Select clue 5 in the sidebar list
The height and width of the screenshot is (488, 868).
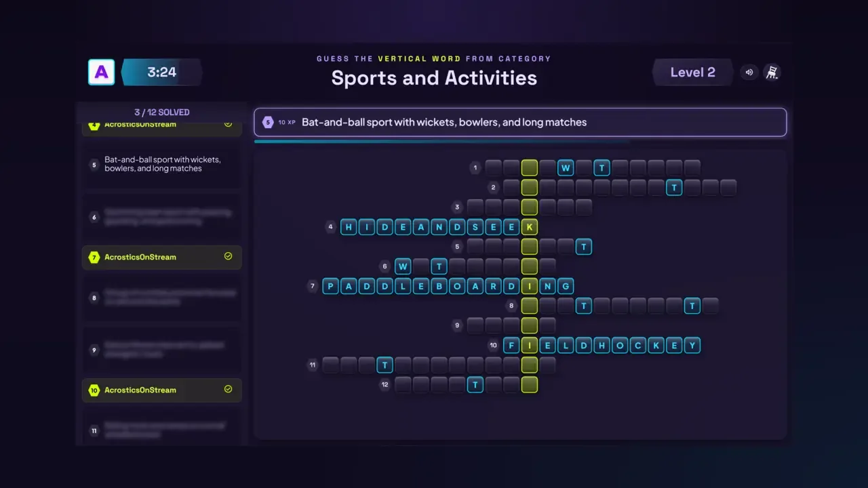[x=162, y=164]
